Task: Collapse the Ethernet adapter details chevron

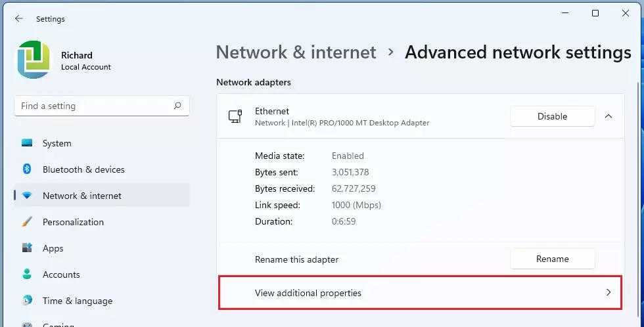Action: pos(609,116)
